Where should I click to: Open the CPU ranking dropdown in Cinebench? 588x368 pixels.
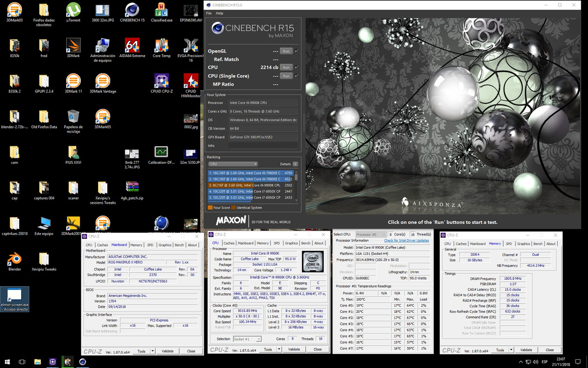[x=233, y=164]
